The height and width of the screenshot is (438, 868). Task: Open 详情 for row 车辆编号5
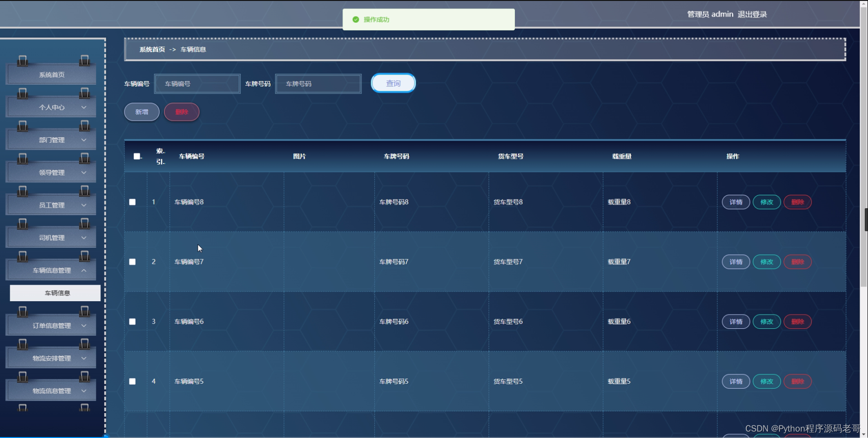pos(736,381)
